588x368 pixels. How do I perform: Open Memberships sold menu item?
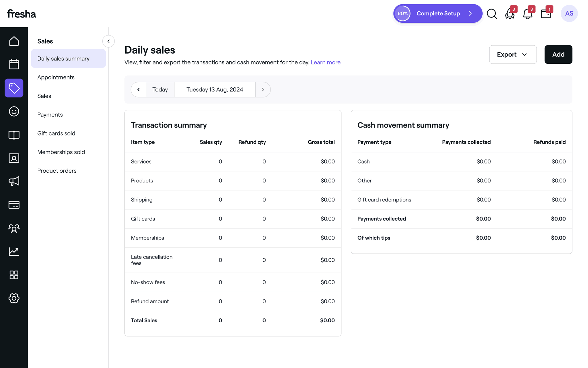pyautogui.click(x=68, y=152)
